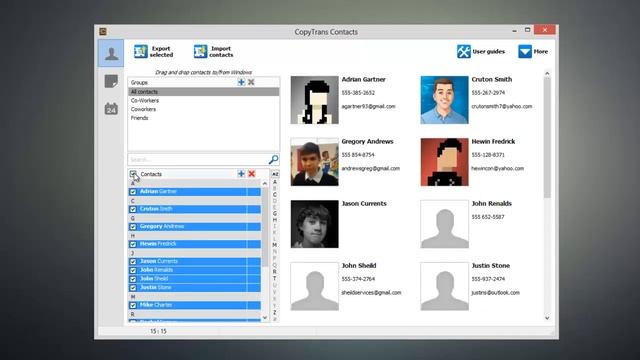Uncheck Jason Currents checkbox
Image resolution: width=640 pixels, height=360 pixels.
click(133, 261)
